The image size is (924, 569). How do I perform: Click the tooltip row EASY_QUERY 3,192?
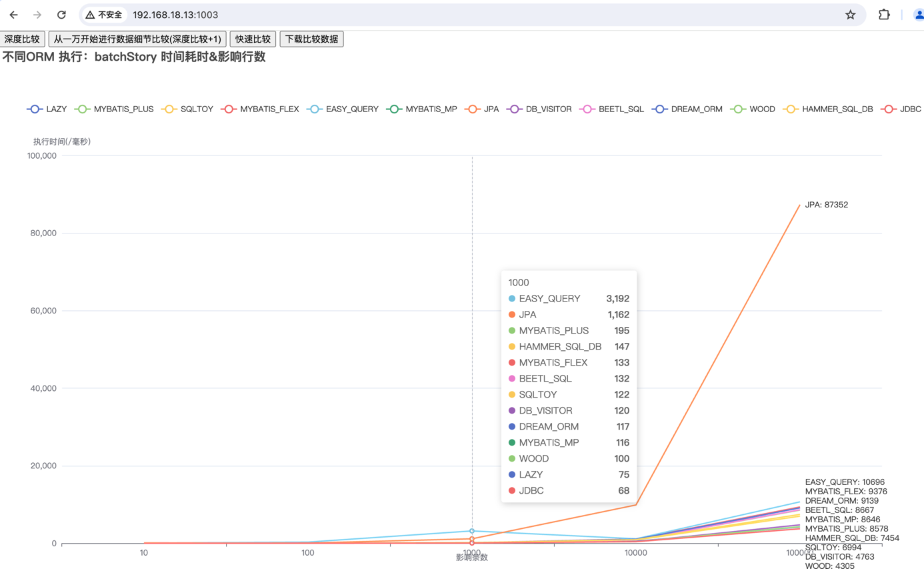pos(569,299)
